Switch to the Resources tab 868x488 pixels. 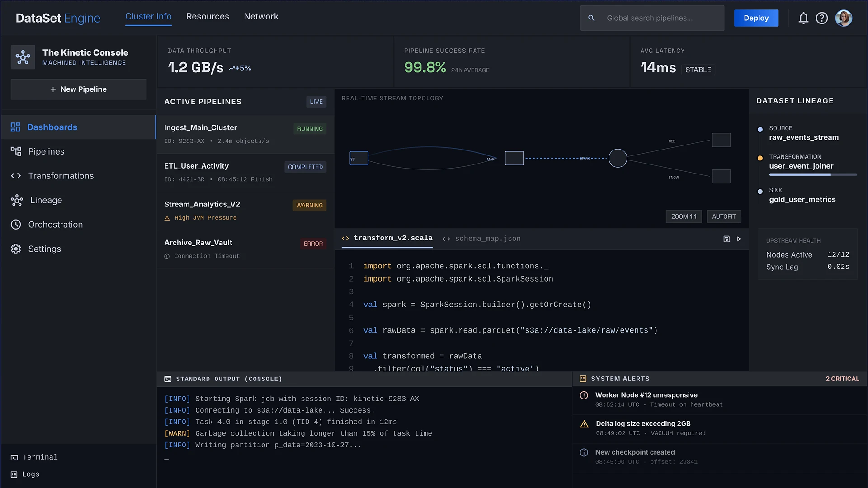208,17
